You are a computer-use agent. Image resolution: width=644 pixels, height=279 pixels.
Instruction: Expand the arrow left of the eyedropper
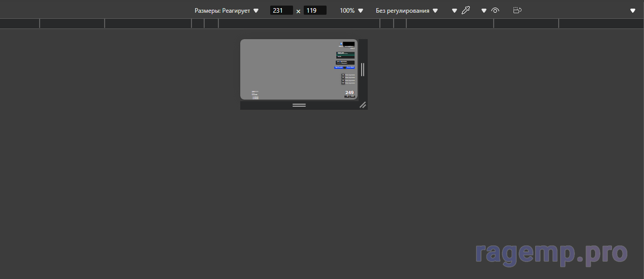455,11
